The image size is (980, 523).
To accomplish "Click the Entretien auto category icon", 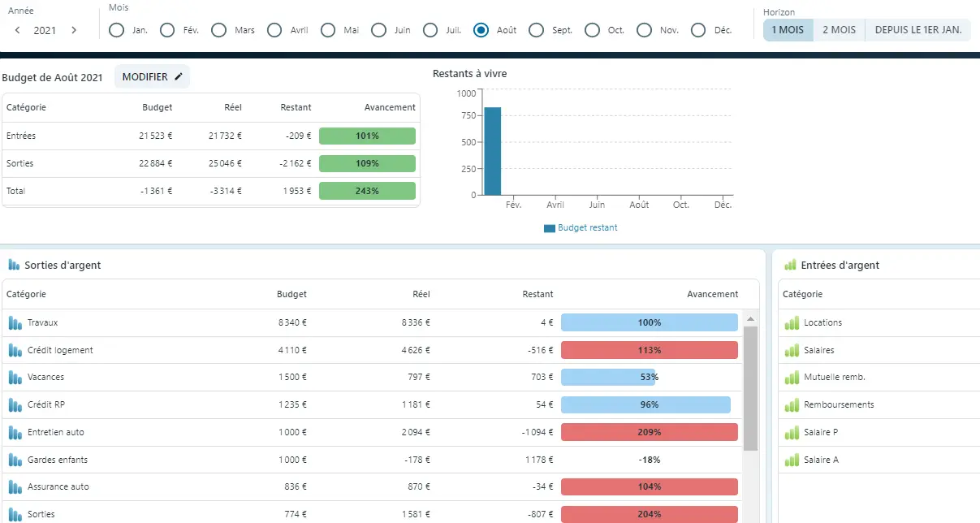I will click(x=15, y=433).
